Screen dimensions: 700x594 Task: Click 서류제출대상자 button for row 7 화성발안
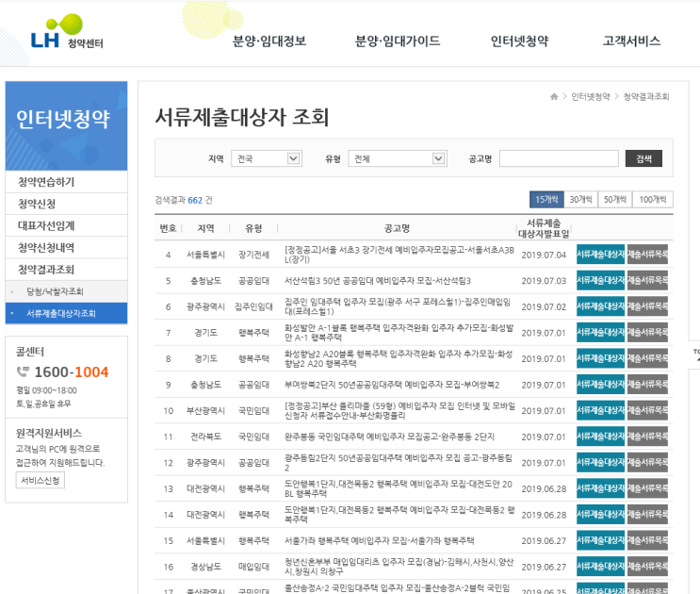click(x=600, y=332)
